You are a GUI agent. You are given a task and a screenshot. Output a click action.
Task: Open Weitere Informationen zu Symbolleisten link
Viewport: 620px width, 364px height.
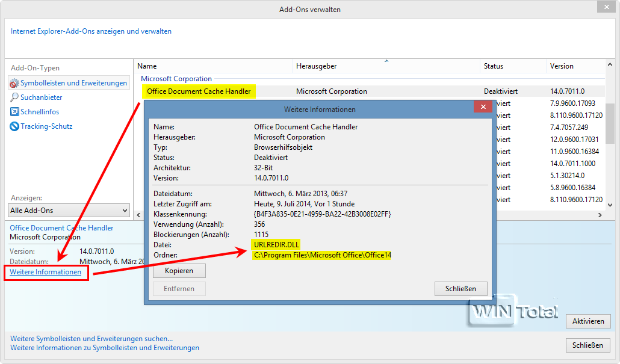point(105,348)
